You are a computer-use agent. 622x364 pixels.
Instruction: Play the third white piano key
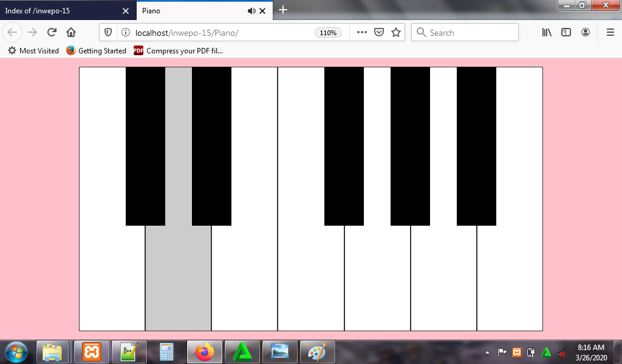click(x=244, y=277)
